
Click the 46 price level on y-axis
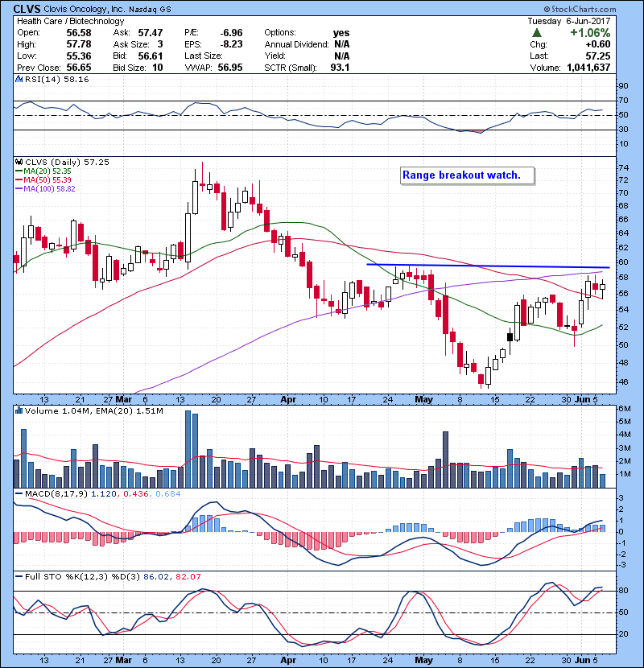click(x=623, y=381)
